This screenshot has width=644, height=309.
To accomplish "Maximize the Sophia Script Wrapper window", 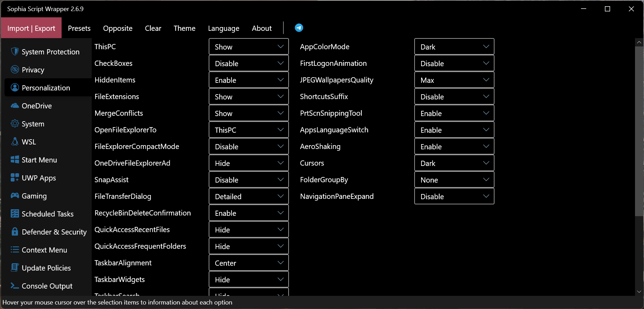I will tap(607, 9).
